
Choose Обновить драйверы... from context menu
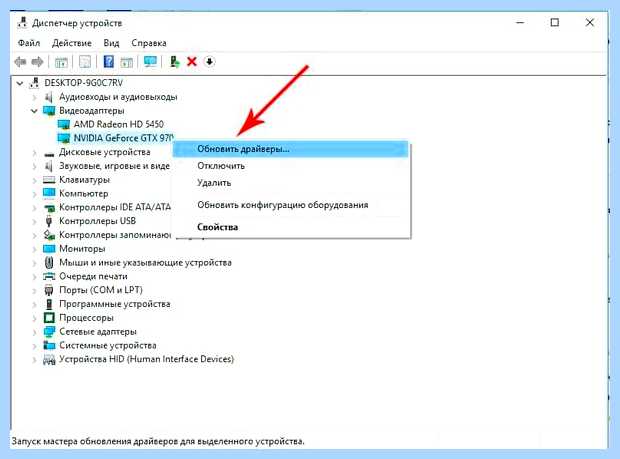click(290, 149)
